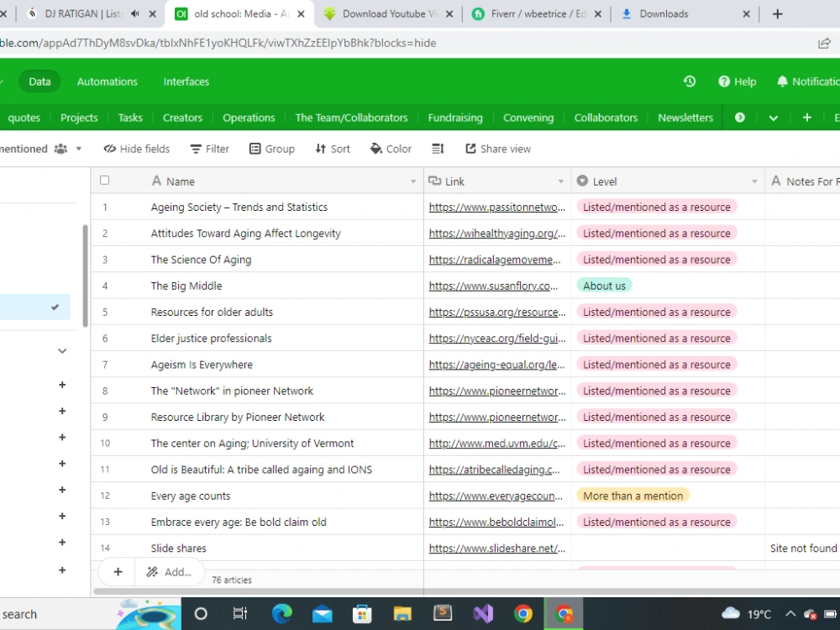
Task: Open the Link column dropdown
Action: click(561, 181)
